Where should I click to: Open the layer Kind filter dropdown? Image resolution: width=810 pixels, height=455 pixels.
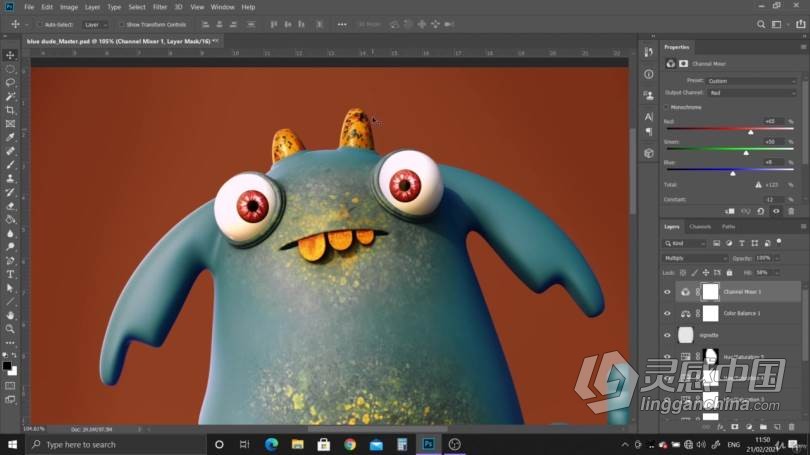684,243
